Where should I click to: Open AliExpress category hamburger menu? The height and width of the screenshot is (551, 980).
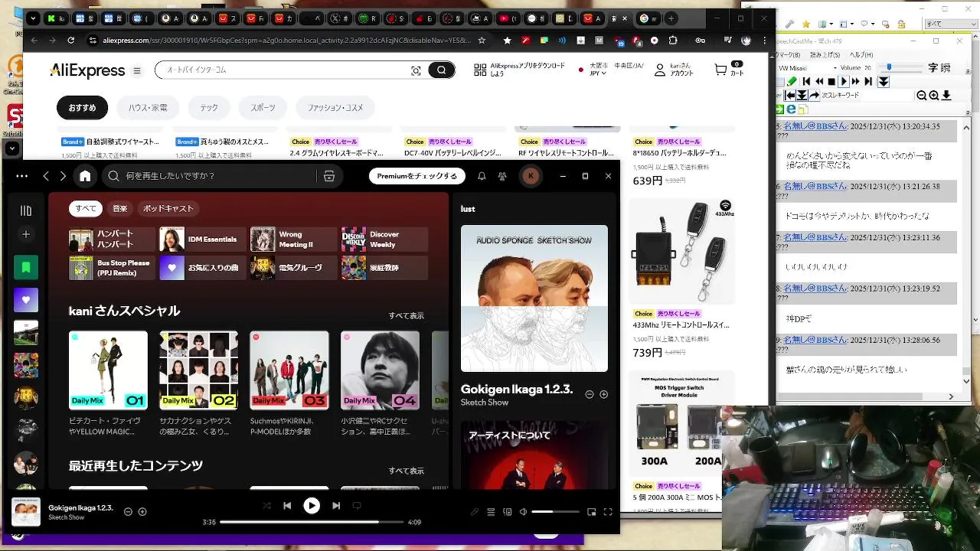pyautogui.click(x=137, y=70)
